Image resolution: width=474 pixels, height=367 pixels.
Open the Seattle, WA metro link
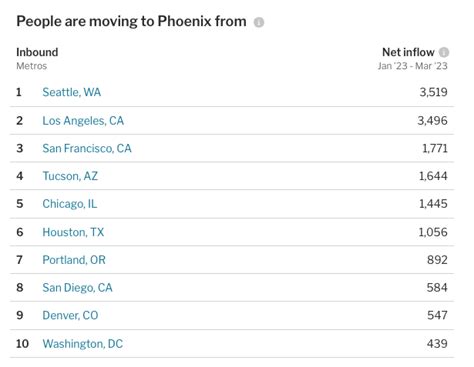(x=72, y=92)
